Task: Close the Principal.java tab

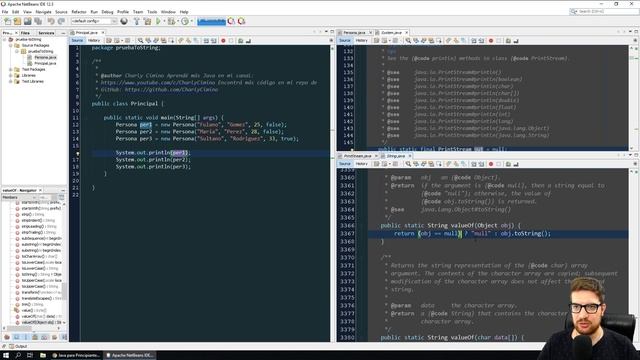Action: click(x=103, y=32)
